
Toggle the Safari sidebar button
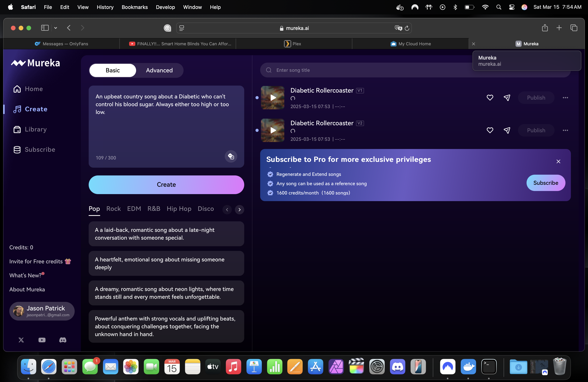[x=45, y=28]
